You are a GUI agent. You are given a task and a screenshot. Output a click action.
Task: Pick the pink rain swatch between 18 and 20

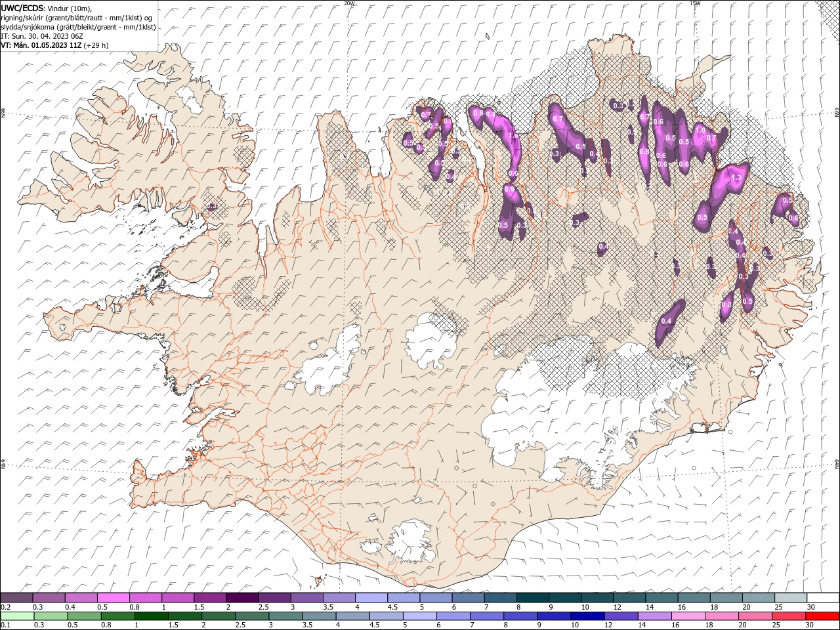721,616
